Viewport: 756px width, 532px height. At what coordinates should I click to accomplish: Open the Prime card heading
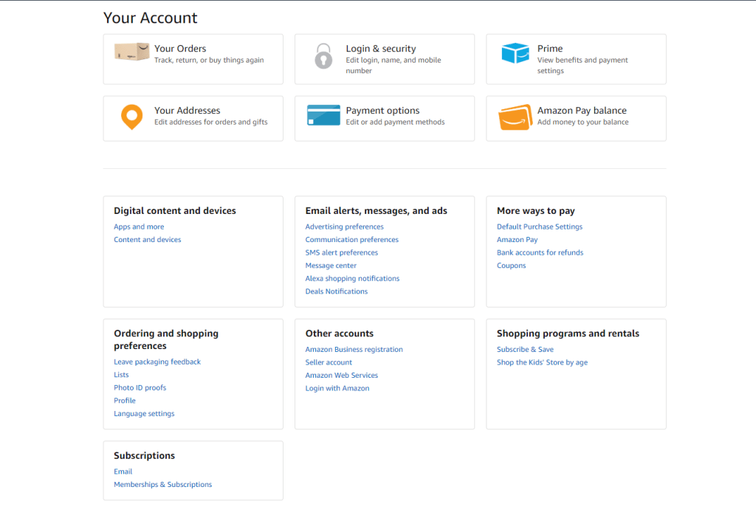tap(550, 49)
